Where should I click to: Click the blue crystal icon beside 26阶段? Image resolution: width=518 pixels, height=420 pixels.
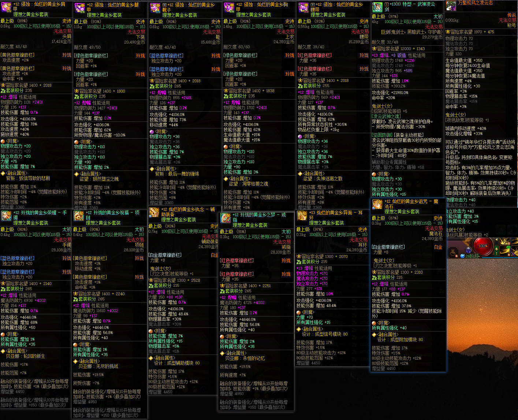pyautogui.click(x=462, y=256)
